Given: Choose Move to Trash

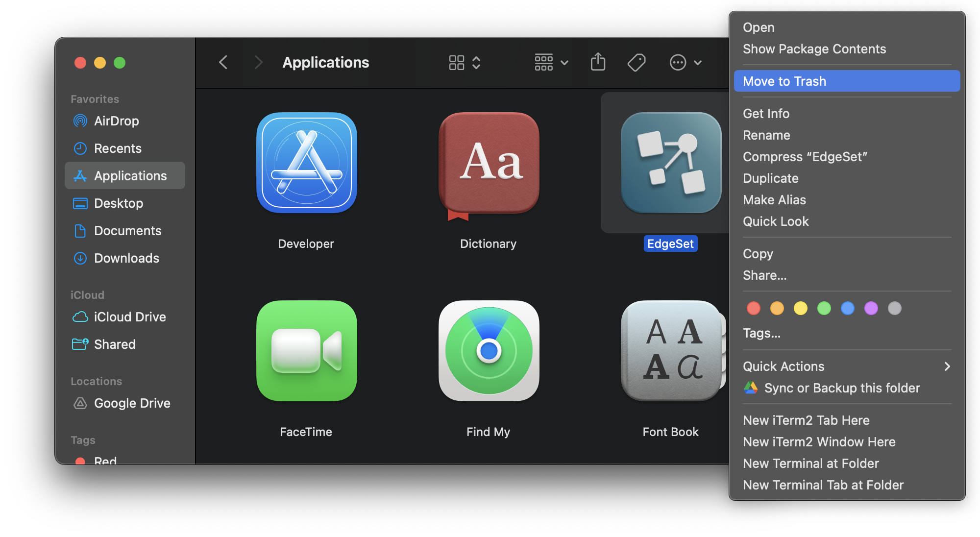Looking at the screenshot, I should tap(847, 81).
